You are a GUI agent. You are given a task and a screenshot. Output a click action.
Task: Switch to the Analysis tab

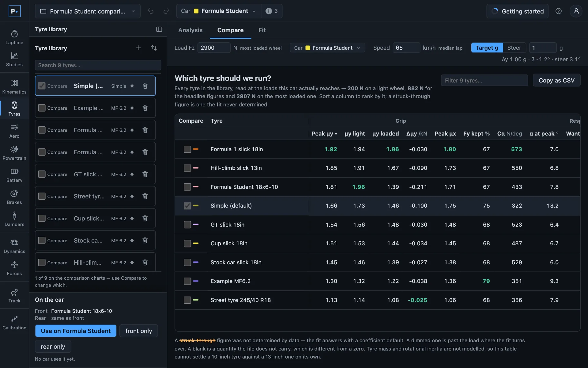190,30
